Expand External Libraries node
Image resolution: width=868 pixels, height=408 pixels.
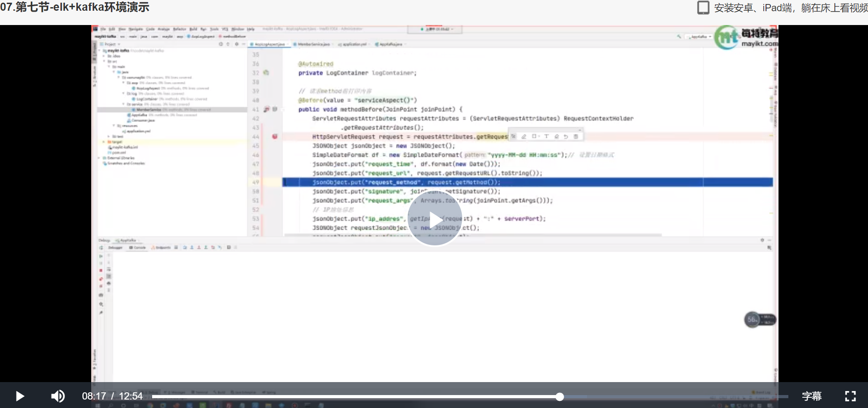pos(100,158)
